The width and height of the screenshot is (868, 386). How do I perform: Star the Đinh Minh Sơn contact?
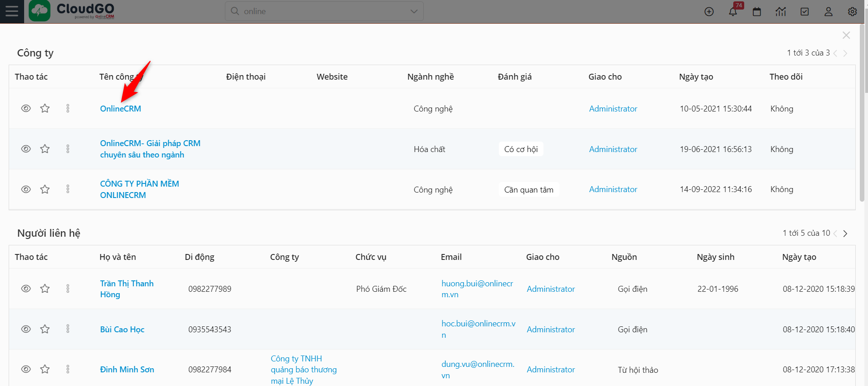(x=45, y=369)
